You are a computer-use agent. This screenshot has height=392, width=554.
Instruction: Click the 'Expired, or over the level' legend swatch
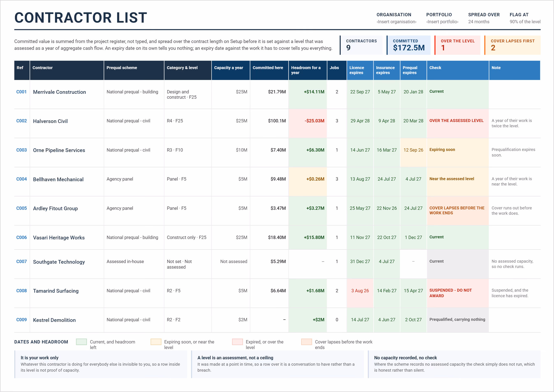click(237, 342)
